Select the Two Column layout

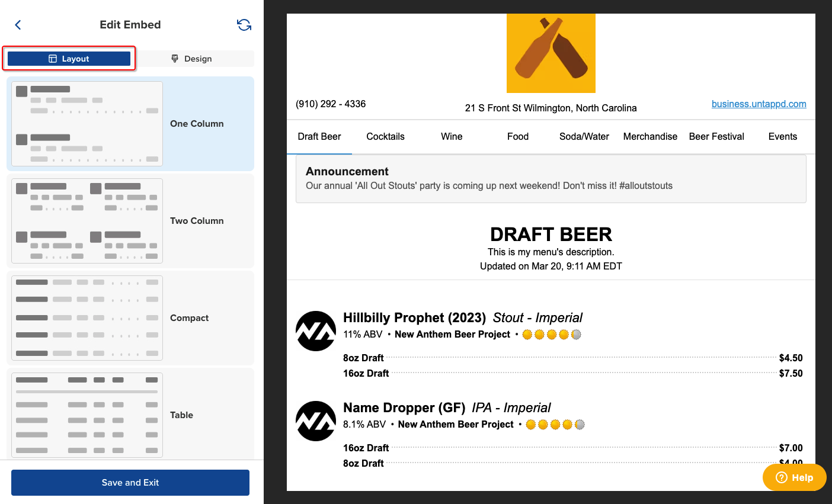coord(130,221)
